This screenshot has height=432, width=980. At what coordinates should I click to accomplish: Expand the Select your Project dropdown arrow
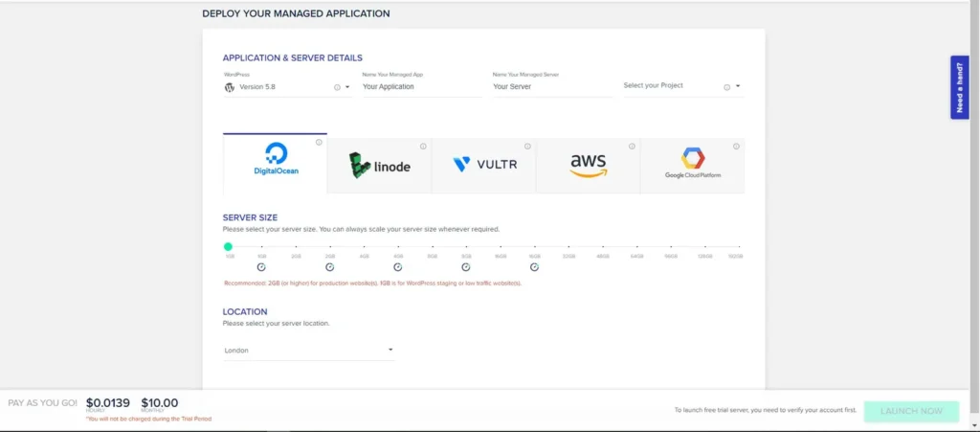pos(738,86)
